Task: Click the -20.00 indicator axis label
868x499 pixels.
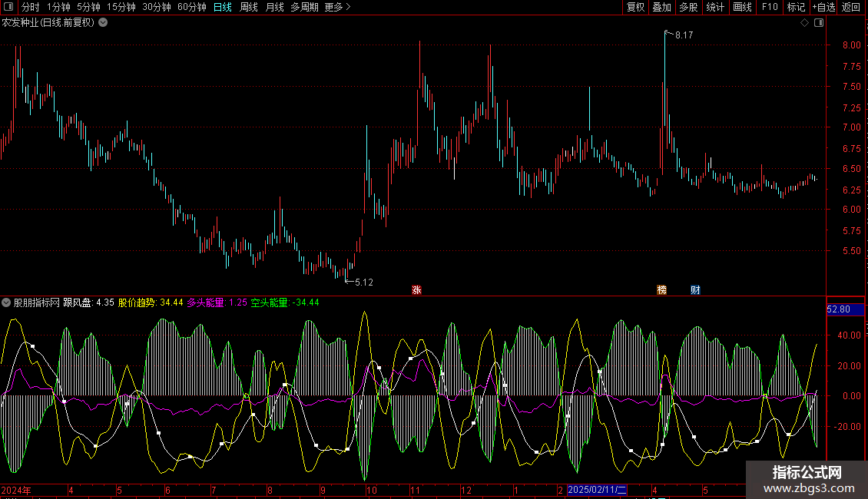Action: tap(847, 427)
